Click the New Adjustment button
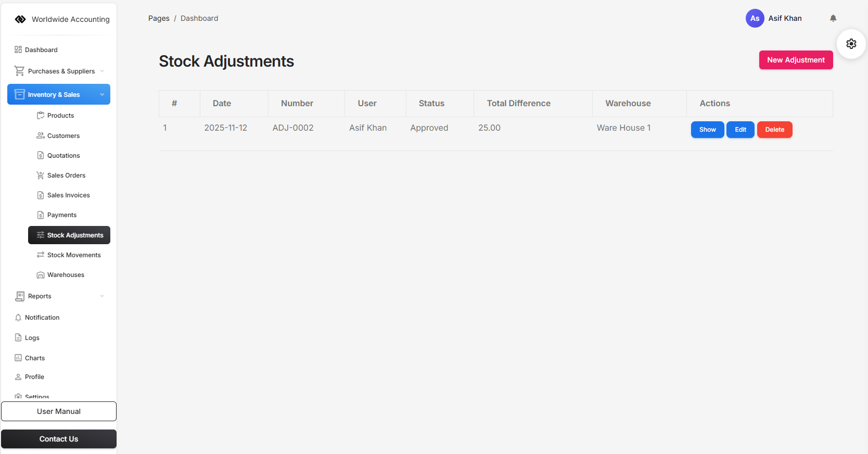Image resolution: width=868 pixels, height=454 pixels. [x=796, y=60]
